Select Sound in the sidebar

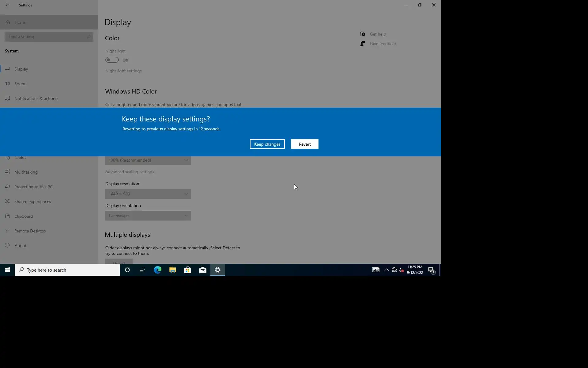point(20,84)
